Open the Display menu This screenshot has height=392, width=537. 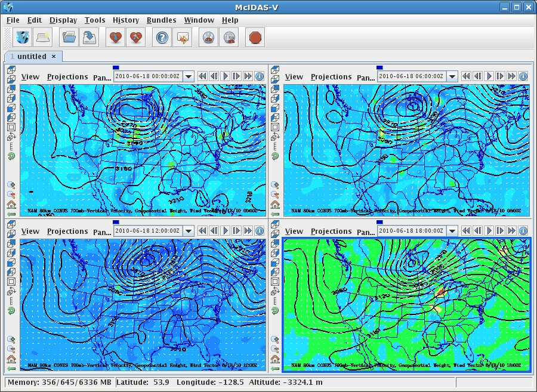(63, 20)
